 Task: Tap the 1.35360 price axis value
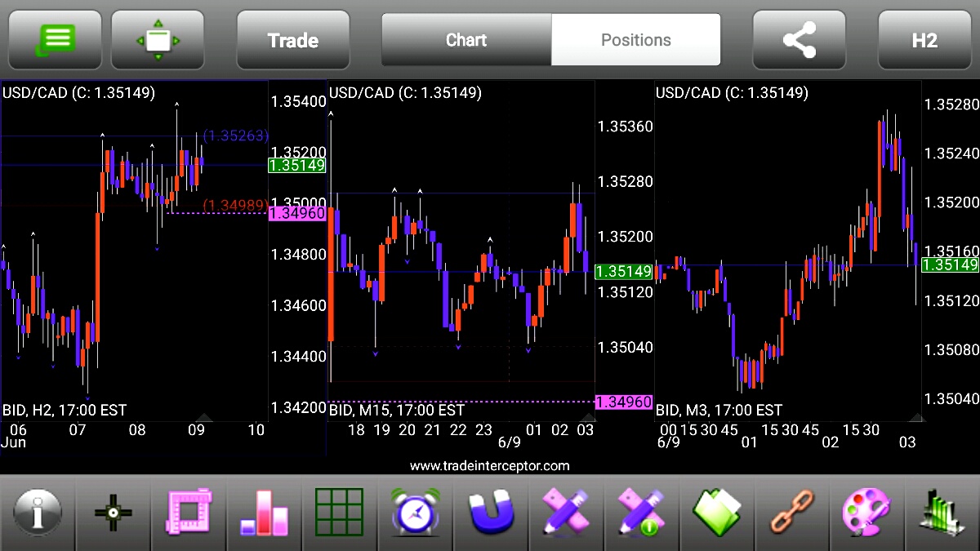pyautogui.click(x=626, y=127)
